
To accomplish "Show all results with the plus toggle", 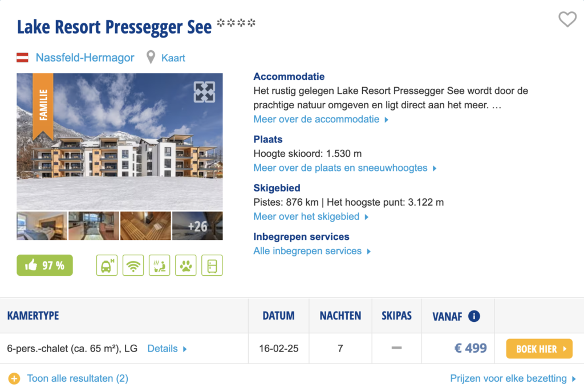I will (15, 378).
